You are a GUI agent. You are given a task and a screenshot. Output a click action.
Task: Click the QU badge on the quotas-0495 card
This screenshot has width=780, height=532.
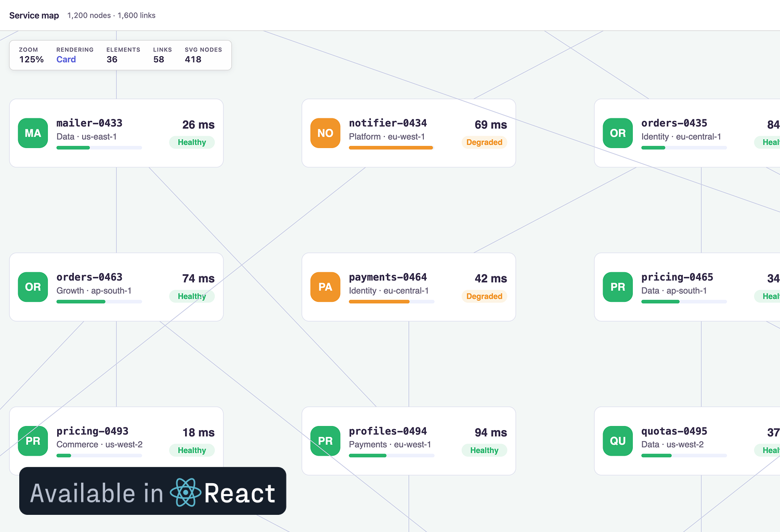pyautogui.click(x=618, y=441)
